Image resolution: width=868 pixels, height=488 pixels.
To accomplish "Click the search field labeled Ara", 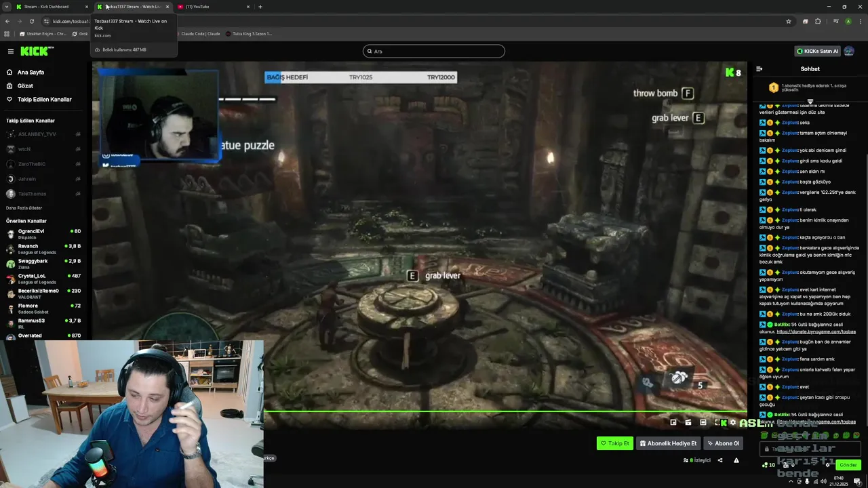I will click(434, 51).
